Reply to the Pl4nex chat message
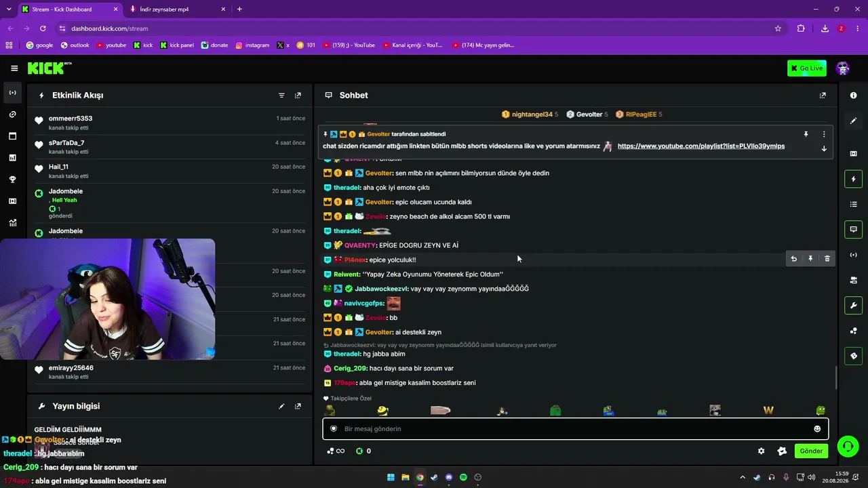The image size is (868, 488). point(793,259)
